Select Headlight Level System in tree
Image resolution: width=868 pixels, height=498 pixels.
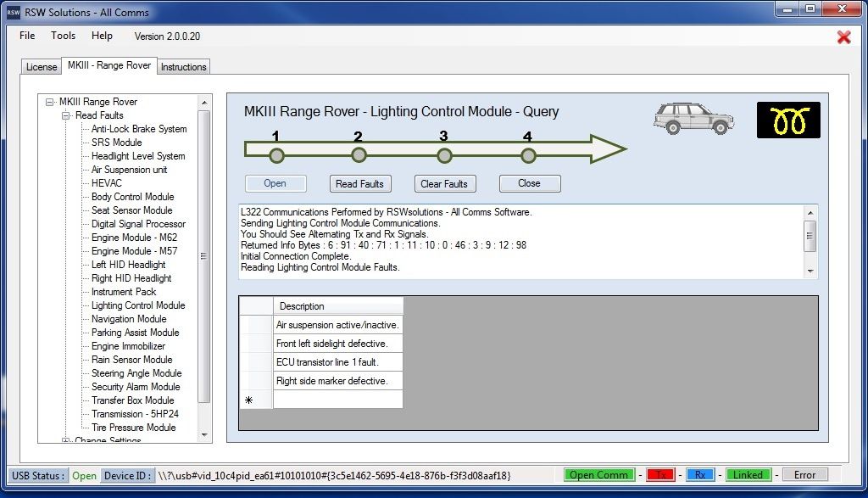[x=138, y=156]
